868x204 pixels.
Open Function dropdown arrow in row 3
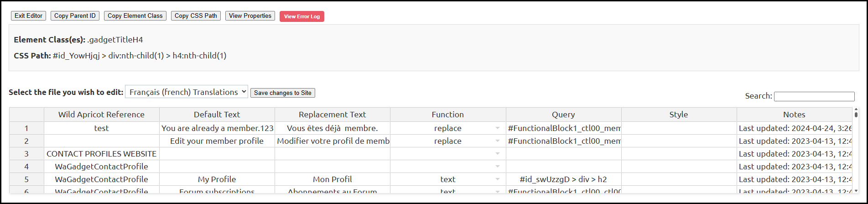coord(498,154)
